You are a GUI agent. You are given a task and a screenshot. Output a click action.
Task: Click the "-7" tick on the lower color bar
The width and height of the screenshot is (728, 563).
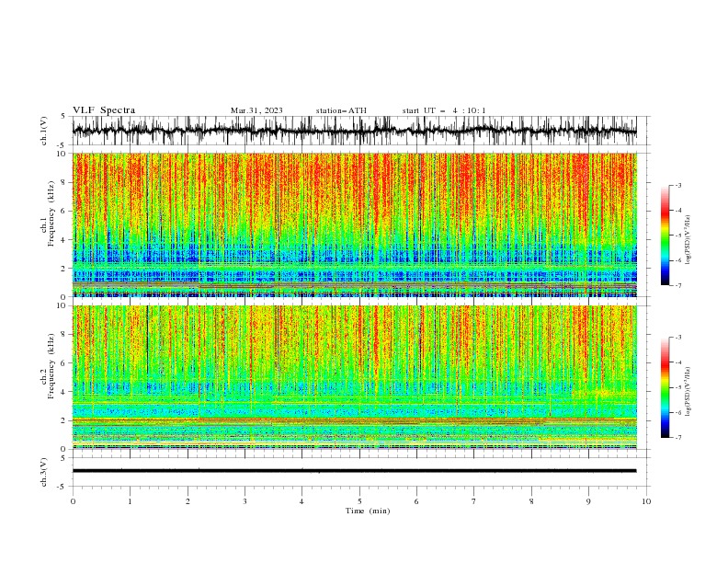678,437
